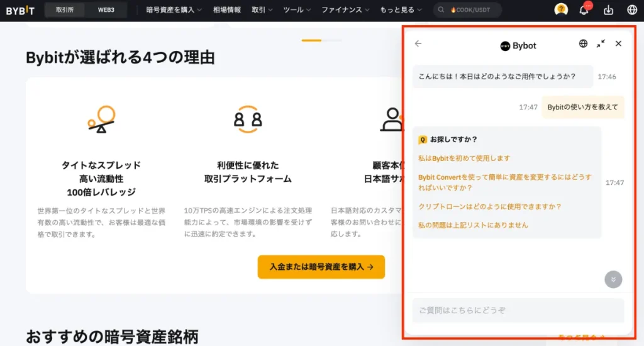This screenshot has width=644, height=346.
Task: Click the 17:46 message timestamp
Action: (607, 77)
